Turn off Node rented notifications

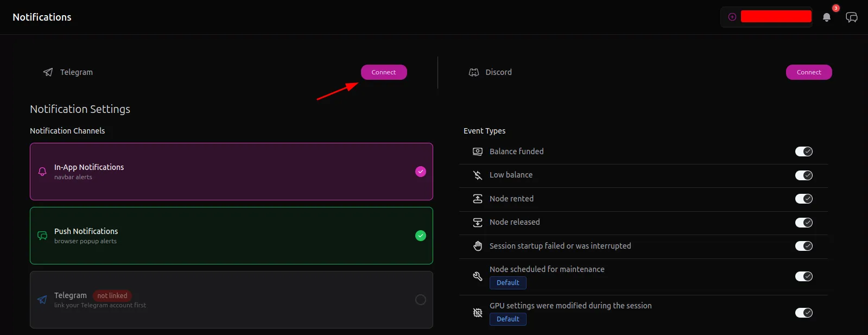[x=804, y=199]
